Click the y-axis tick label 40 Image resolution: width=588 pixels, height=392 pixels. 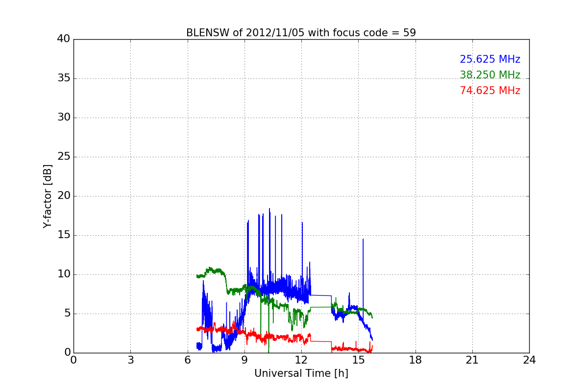click(64, 39)
